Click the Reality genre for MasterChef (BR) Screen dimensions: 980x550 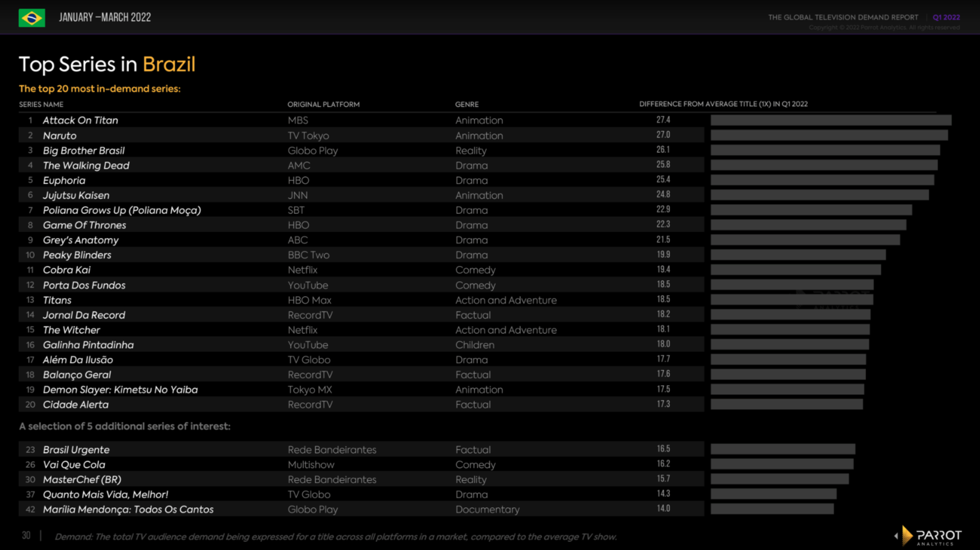[x=471, y=479]
